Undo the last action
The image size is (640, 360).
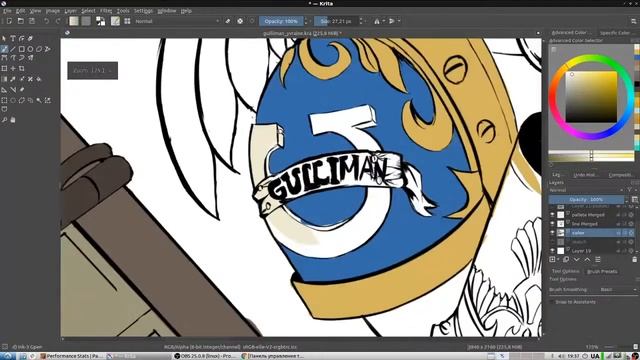pos(47,21)
